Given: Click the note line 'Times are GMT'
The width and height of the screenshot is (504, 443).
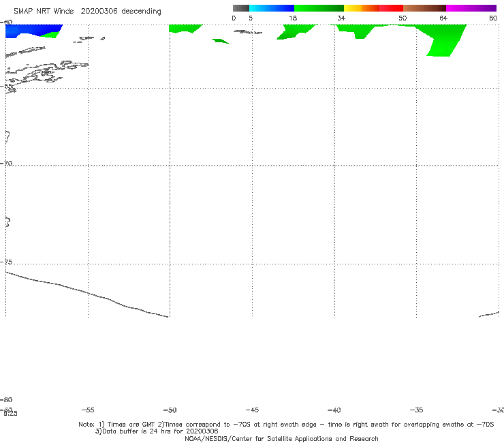Looking at the screenshot, I should pos(131,425).
